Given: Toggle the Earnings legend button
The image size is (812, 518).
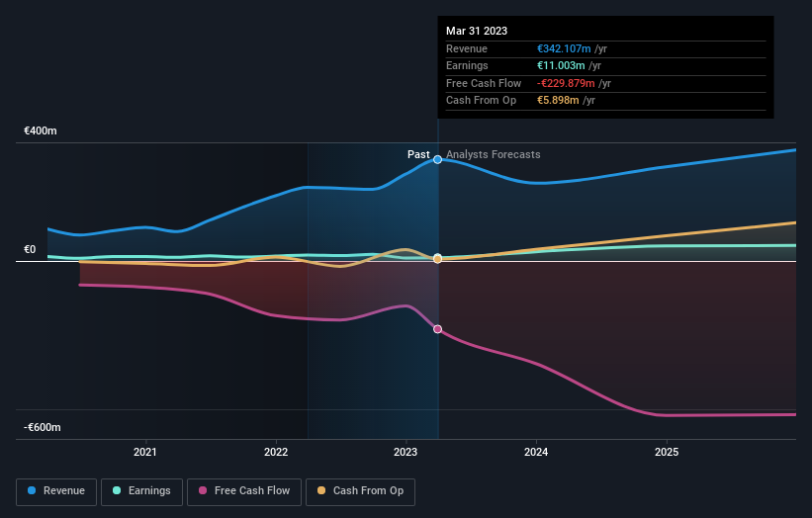Looking at the screenshot, I should click(x=141, y=491).
